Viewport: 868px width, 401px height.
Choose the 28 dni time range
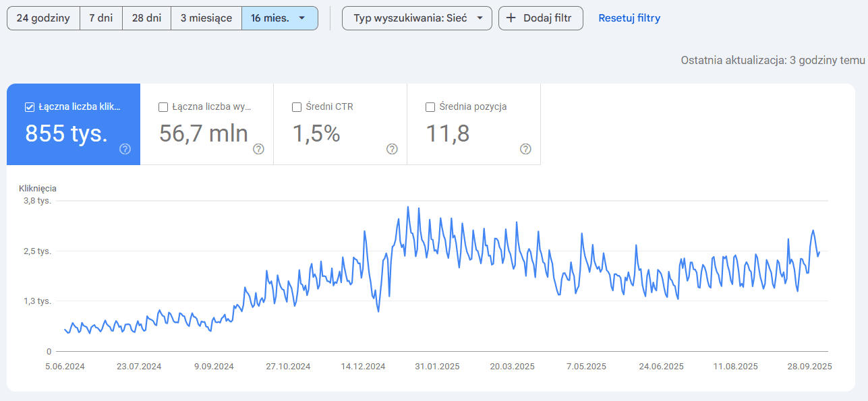[x=146, y=18]
